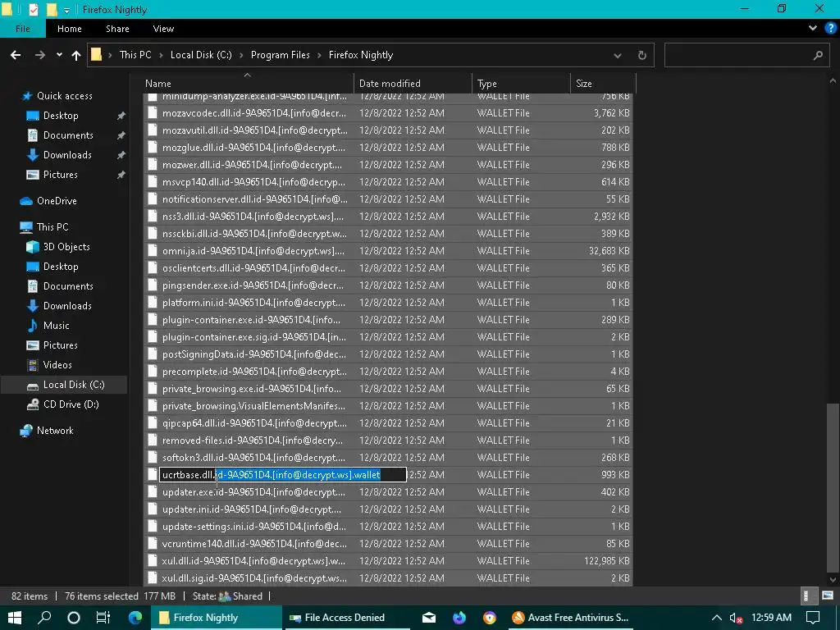Open taskbar Search magnifier
840x630 pixels.
click(44, 618)
